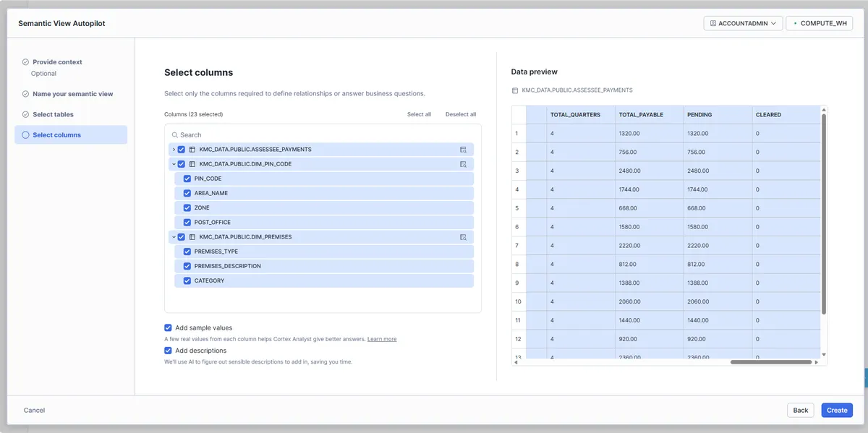Viewport: 868px width, 433px height.
Task: Collapse the DIM_PIN_CODE table columns
Action: tap(174, 164)
